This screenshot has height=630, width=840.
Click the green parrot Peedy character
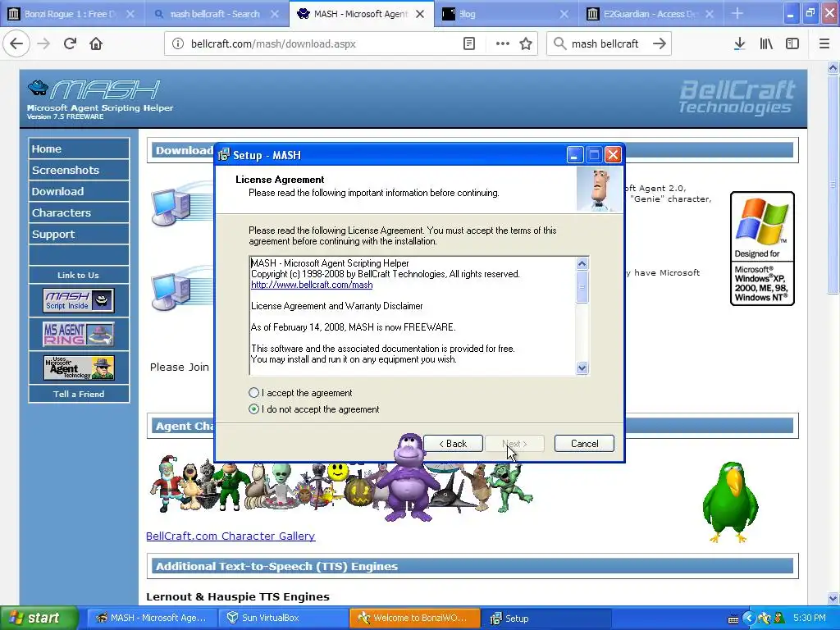[x=730, y=502]
